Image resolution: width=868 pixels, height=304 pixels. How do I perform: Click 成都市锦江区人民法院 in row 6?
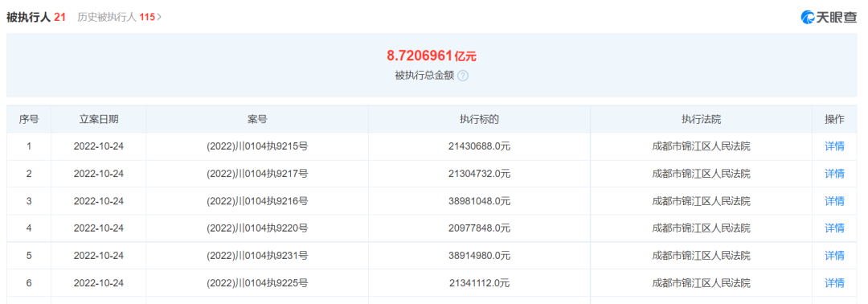pos(702,283)
